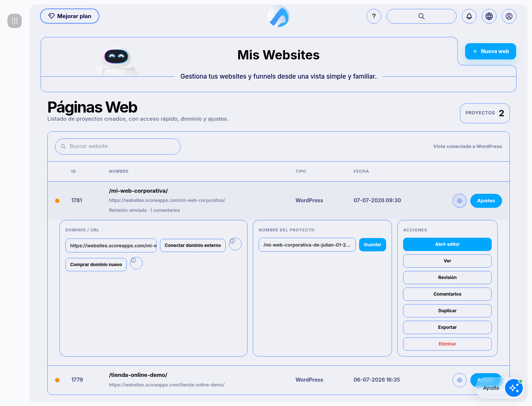Screen dimensions: 532x406
Task: Click date 07-07-2026 09:30
Action: click(377, 200)
